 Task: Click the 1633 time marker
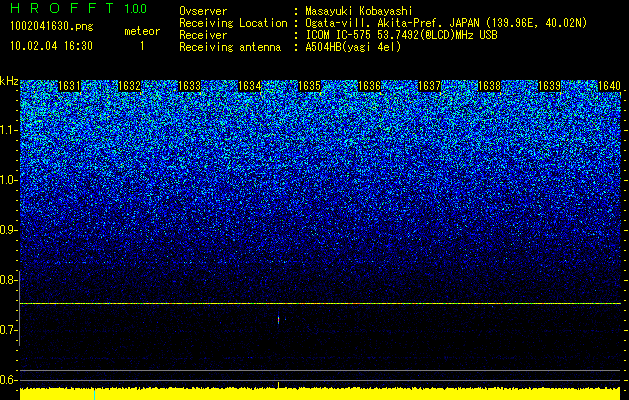pyautogui.click(x=189, y=86)
